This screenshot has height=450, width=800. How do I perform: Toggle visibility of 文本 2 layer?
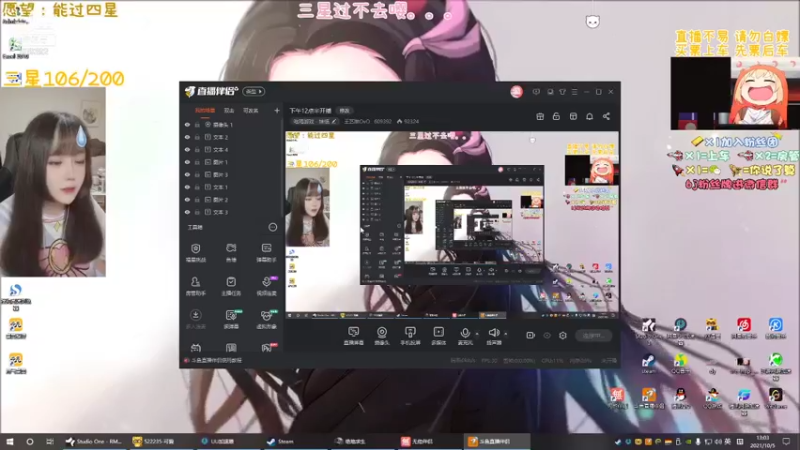187,137
